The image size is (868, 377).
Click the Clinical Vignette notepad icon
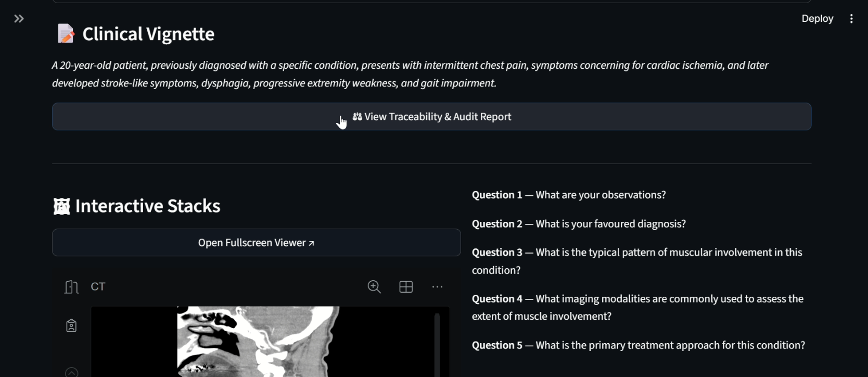[66, 34]
